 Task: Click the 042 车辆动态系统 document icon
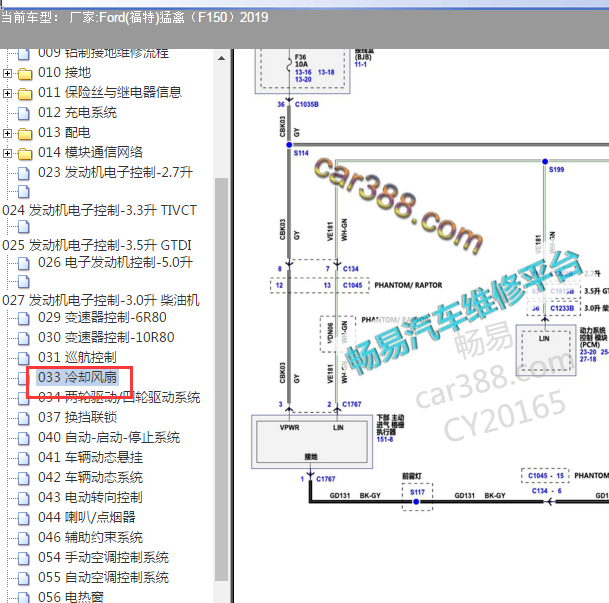click(x=24, y=478)
